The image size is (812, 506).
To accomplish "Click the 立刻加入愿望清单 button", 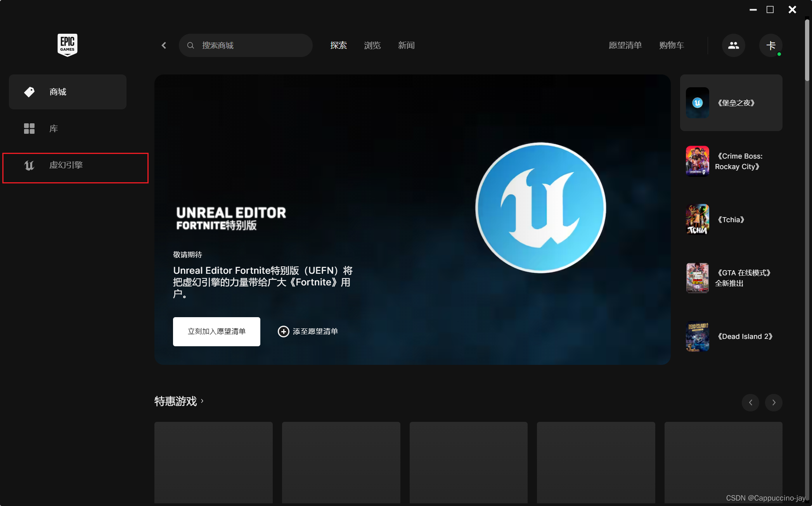I will (x=216, y=332).
